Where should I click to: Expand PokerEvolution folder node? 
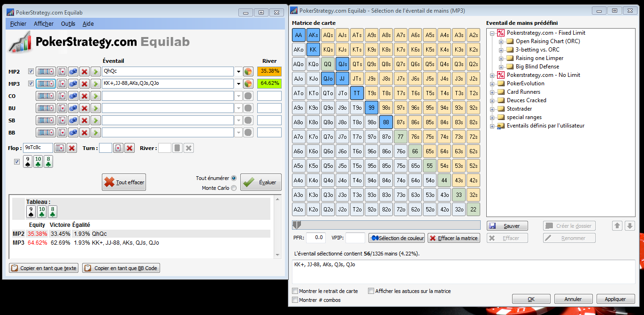492,83
